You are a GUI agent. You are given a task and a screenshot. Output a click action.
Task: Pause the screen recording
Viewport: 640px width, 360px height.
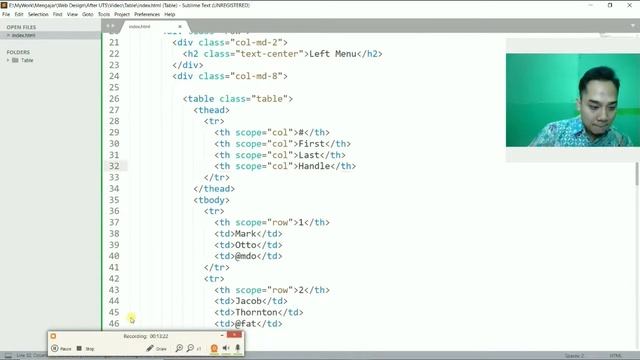click(61, 349)
